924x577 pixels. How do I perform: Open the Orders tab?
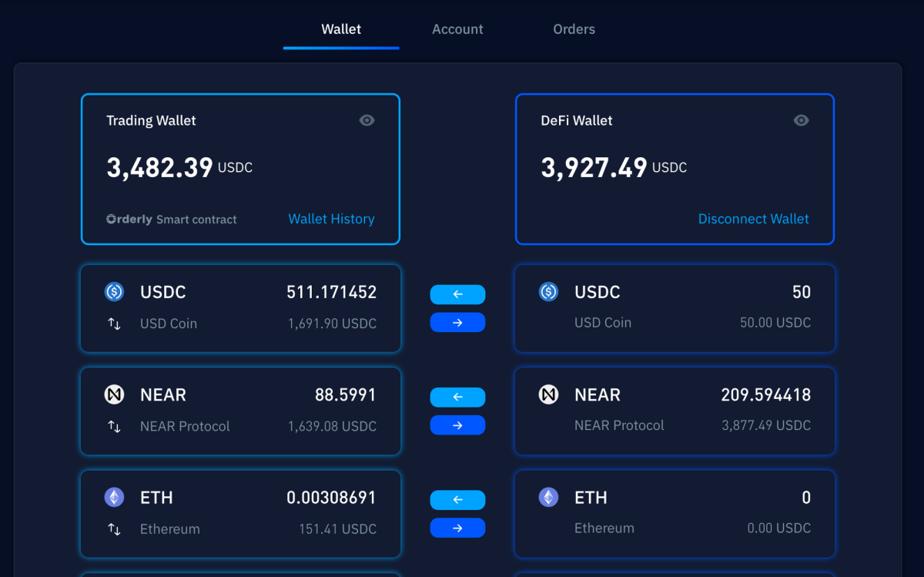pos(574,29)
